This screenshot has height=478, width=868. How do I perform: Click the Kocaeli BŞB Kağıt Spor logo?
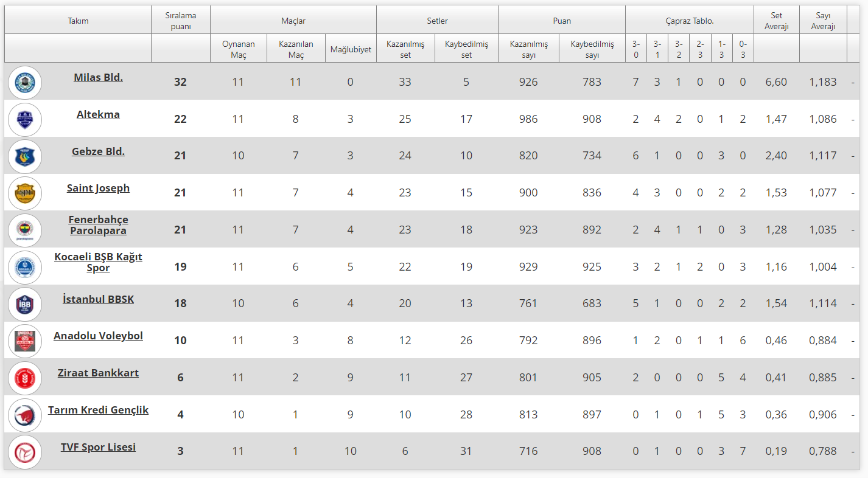[25, 268]
